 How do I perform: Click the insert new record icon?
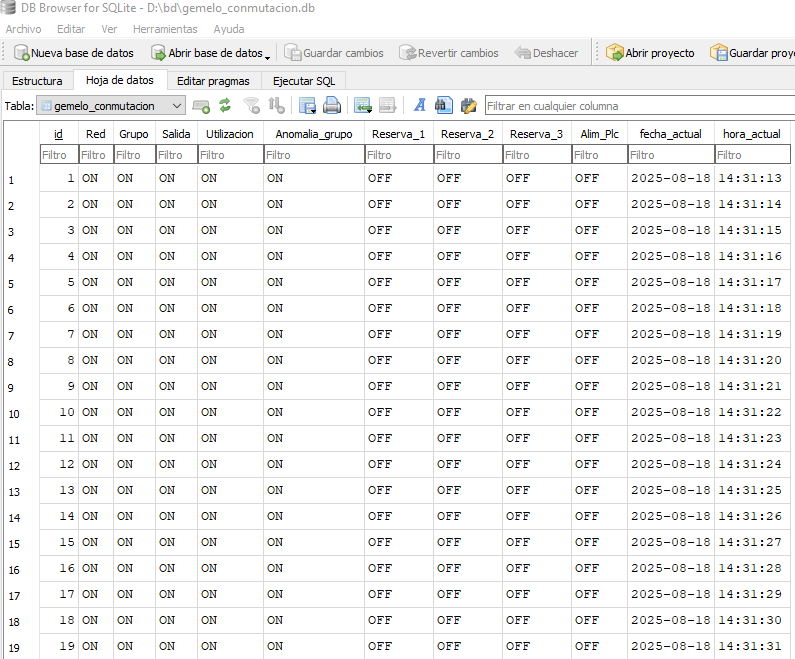click(201, 106)
